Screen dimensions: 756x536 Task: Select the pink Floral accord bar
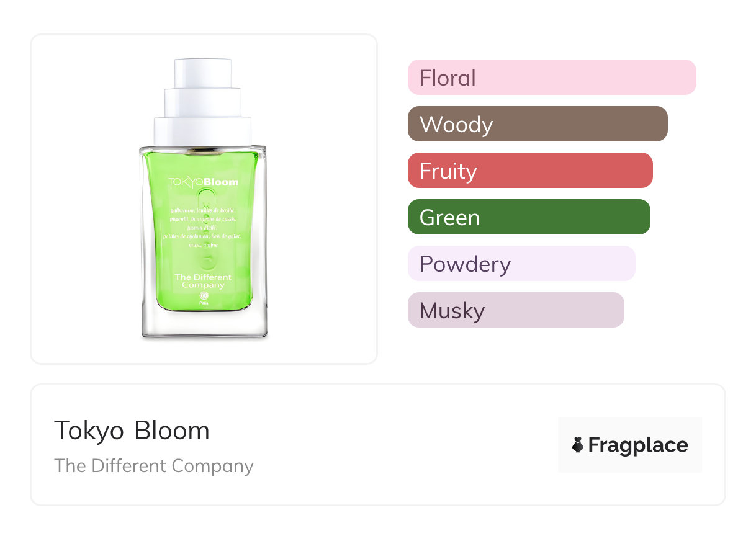click(x=552, y=78)
